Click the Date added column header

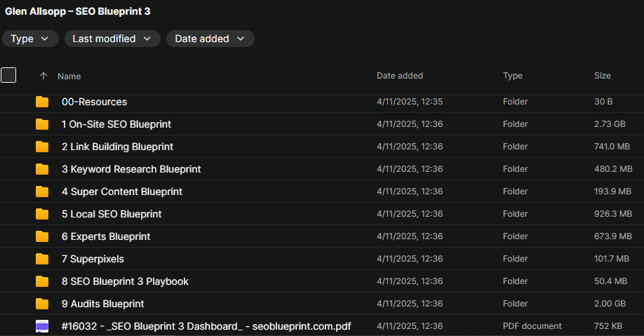point(399,76)
